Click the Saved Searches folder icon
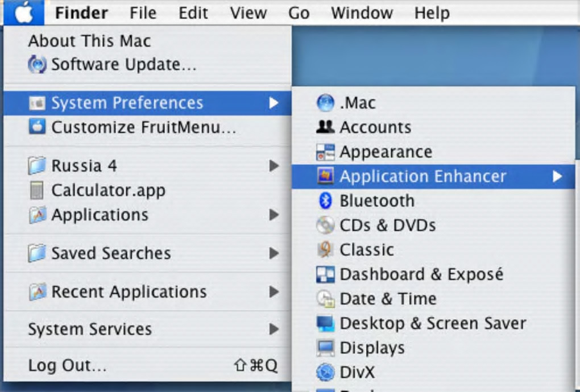This screenshot has height=392, width=580. pyautogui.click(x=37, y=253)
